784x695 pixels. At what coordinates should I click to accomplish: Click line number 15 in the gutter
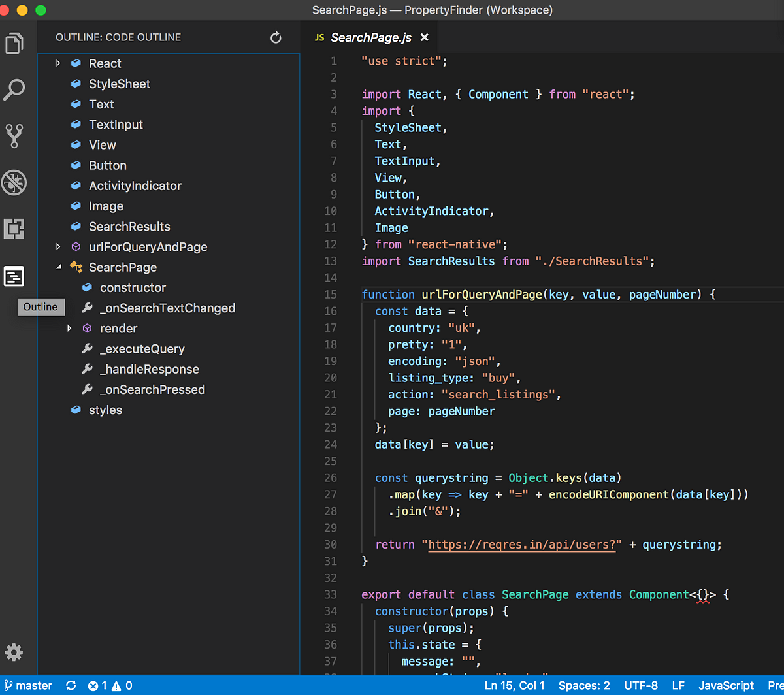(330, 295)
